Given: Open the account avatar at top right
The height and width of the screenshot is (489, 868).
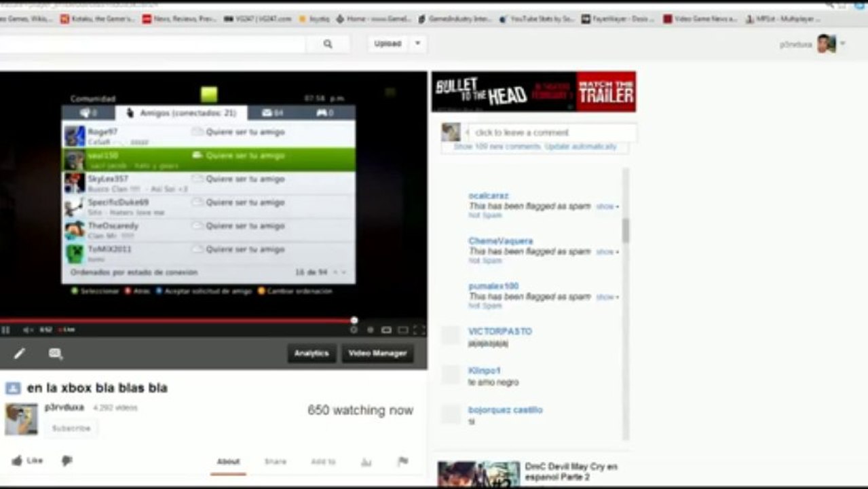Looking at the screenshot, I should (826, 43).
